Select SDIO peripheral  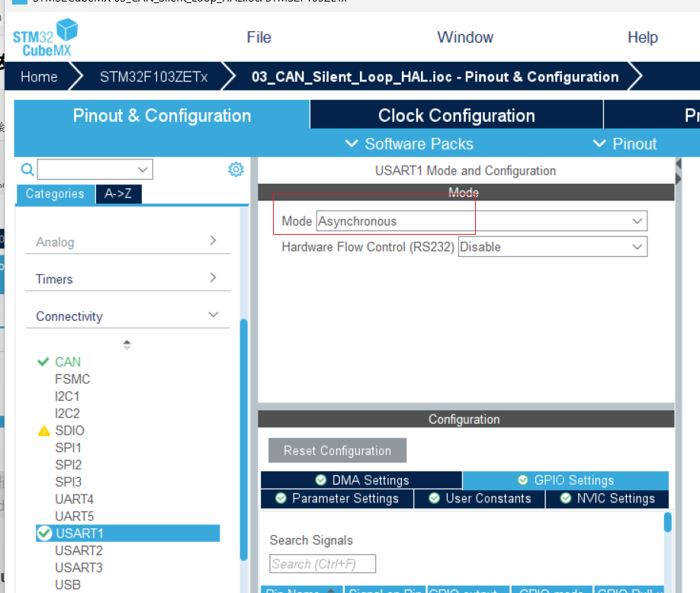(69, 431)
